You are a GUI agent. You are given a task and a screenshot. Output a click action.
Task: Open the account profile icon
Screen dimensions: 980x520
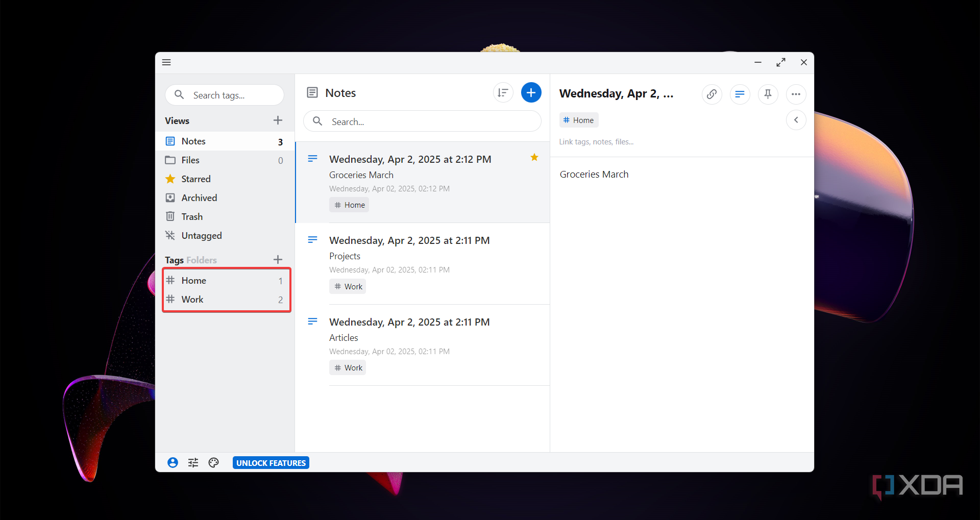(173, 463)
